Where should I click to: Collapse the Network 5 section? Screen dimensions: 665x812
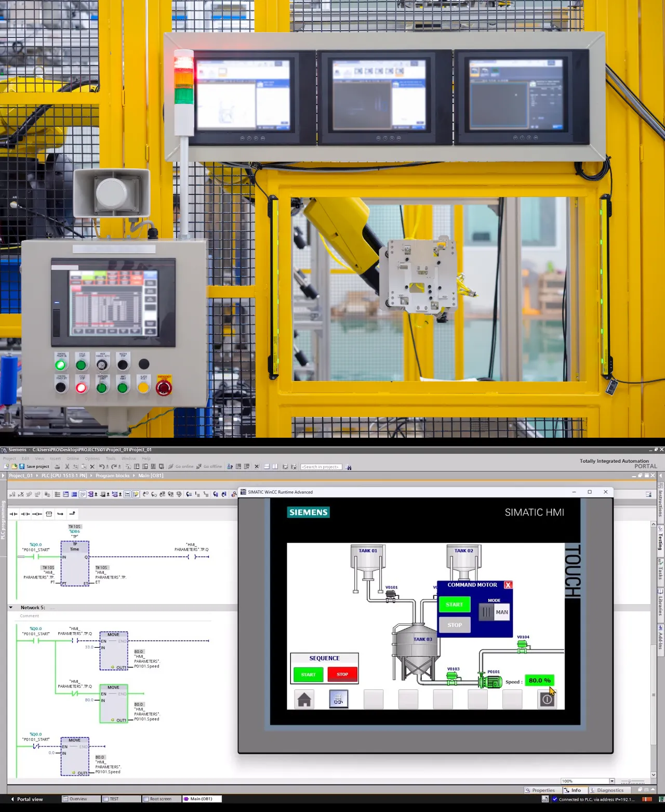tap(11, 608)
